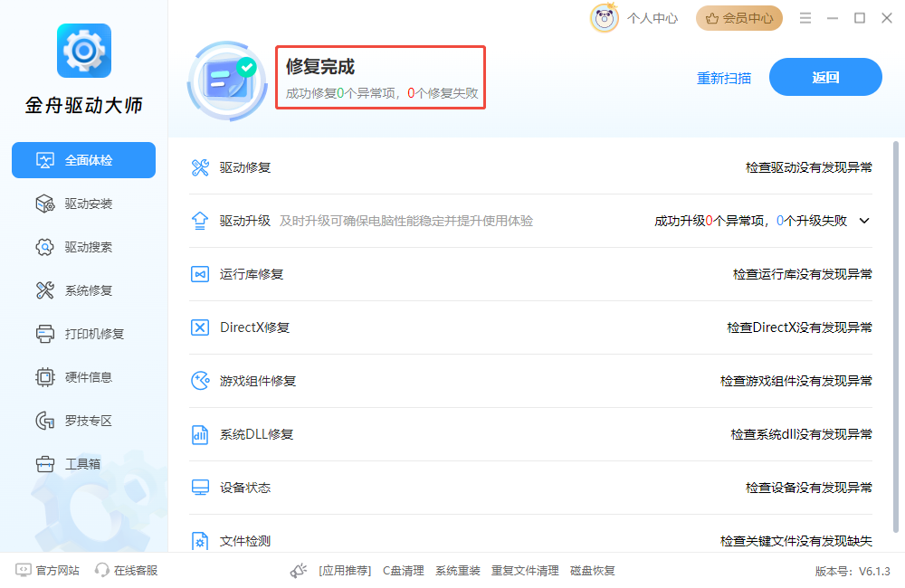The height and width of the screenshot is (588, 905).
Task: Click the 驱动安装 box icon
Action: (45, 204)
